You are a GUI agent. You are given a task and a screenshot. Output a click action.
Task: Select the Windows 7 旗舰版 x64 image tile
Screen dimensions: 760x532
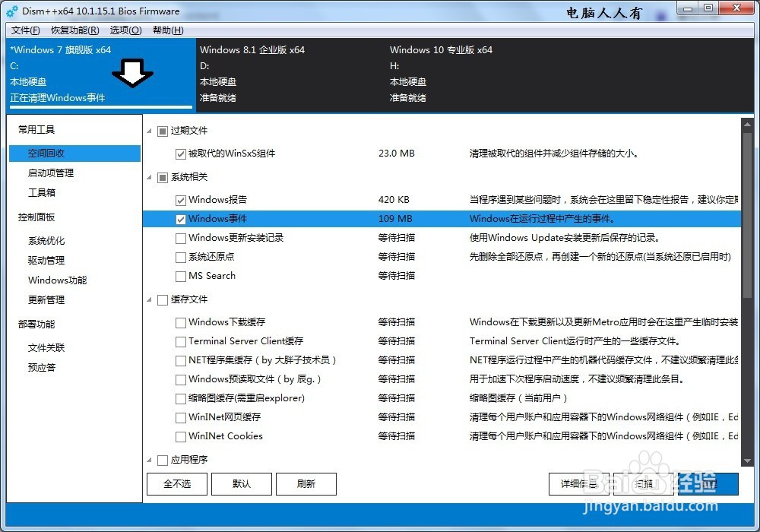(x=101, y=75)
